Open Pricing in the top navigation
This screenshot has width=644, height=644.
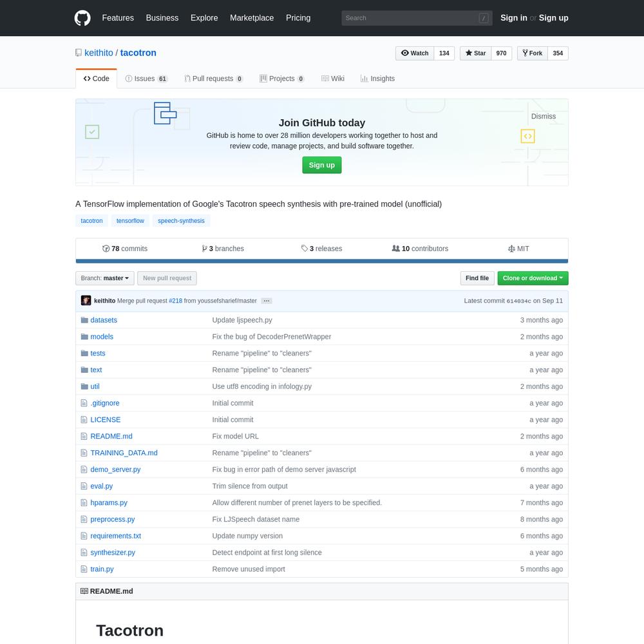click(298, 18)
